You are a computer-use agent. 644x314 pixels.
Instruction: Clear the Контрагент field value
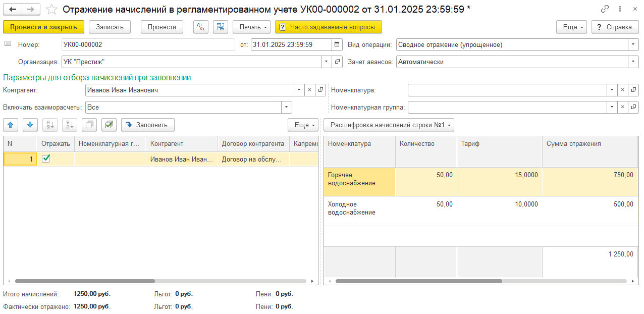point(309,90)
